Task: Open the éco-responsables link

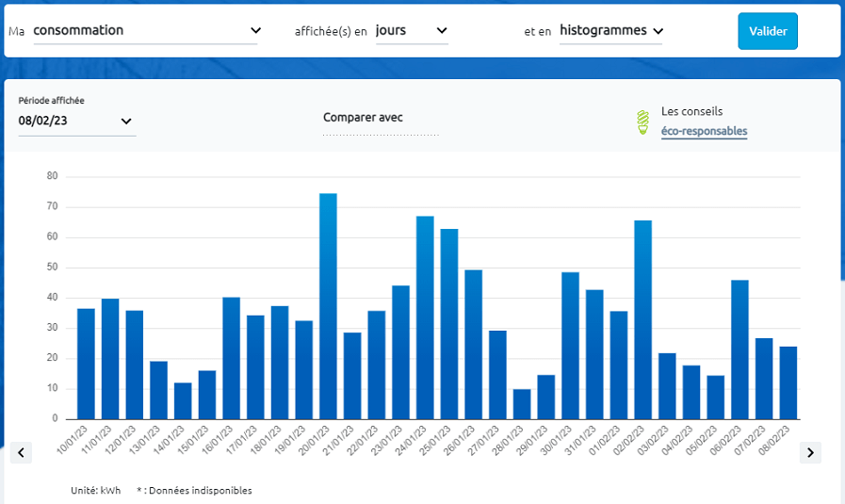Action: click(x=704, y=131)
